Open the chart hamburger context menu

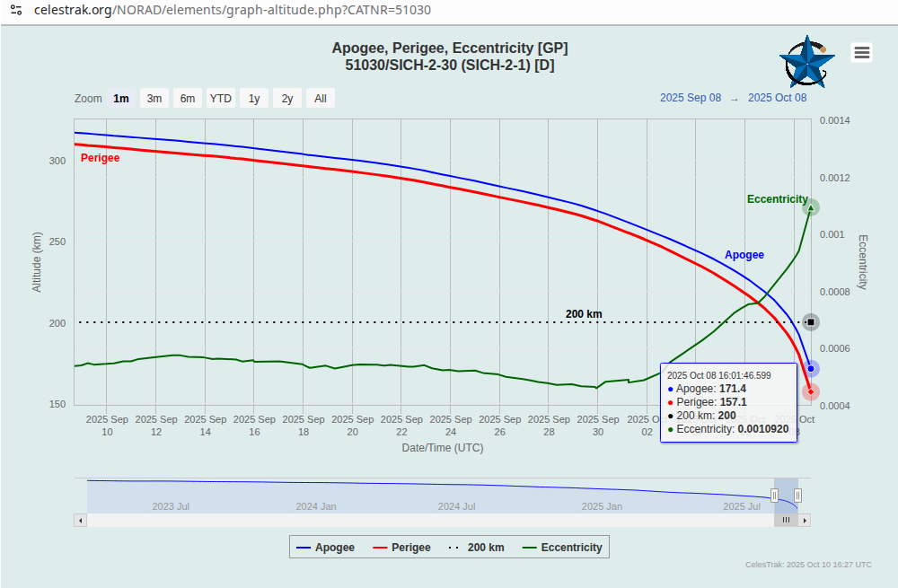pyautogui.click(x=862, y=53)
